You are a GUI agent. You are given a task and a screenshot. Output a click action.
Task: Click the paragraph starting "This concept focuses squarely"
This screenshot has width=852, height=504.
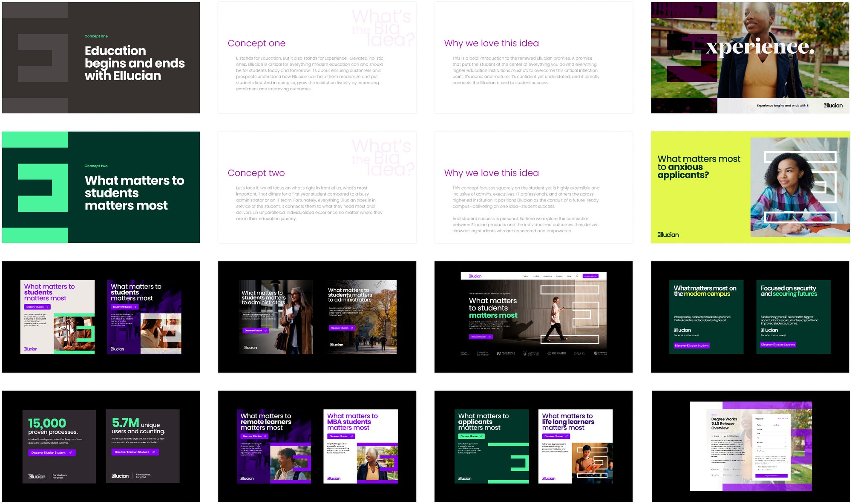[x=526, y=209]
